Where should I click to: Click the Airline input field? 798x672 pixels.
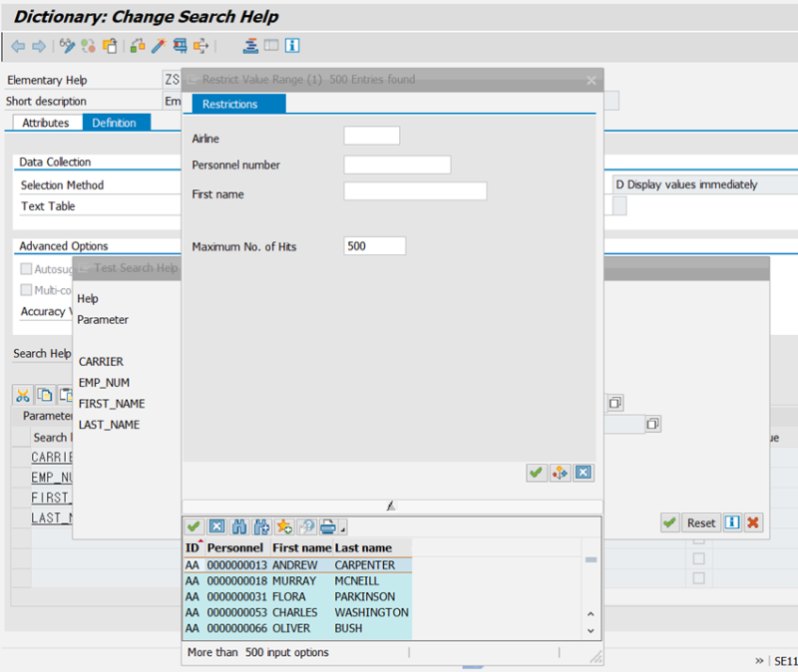tap(372, 136)
